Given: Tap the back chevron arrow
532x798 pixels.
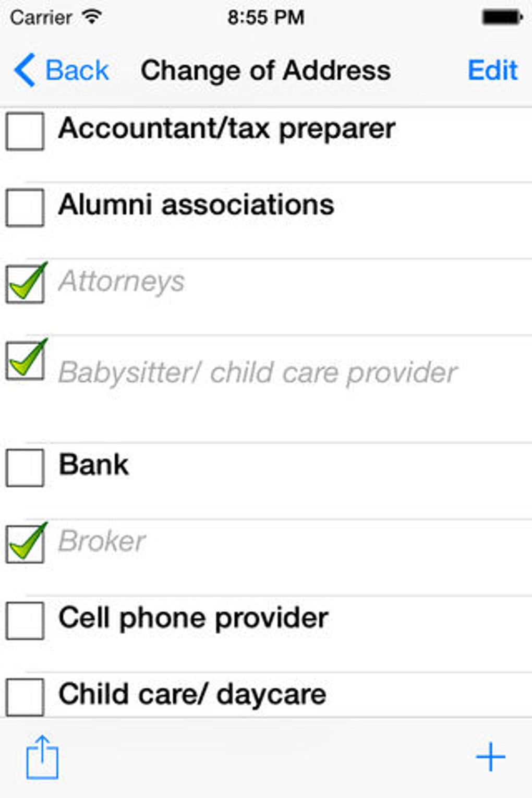Looking at the screenshot, I should [x=25, y=70].
